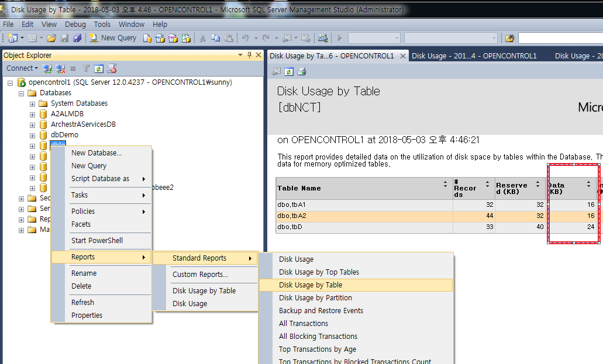The height and width of the screenshot is (364, 603).
Task: Click the New Query toolbar button
Action: [113, 37]
